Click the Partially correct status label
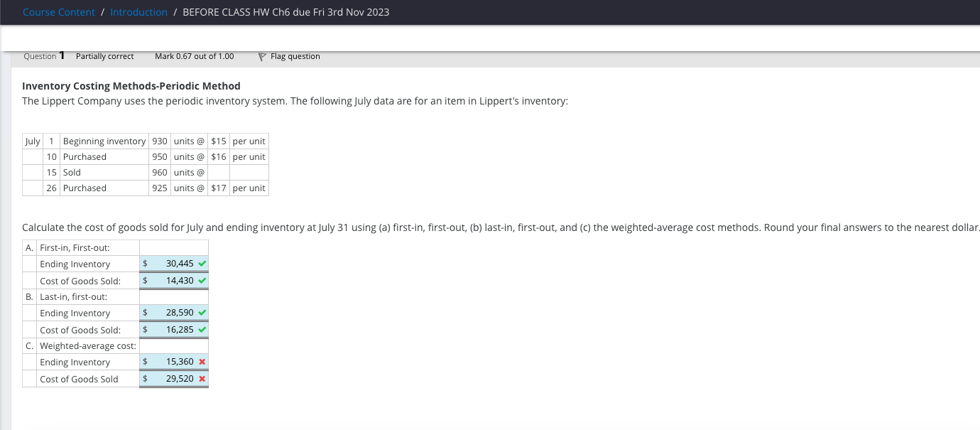 tap(104, 56)
